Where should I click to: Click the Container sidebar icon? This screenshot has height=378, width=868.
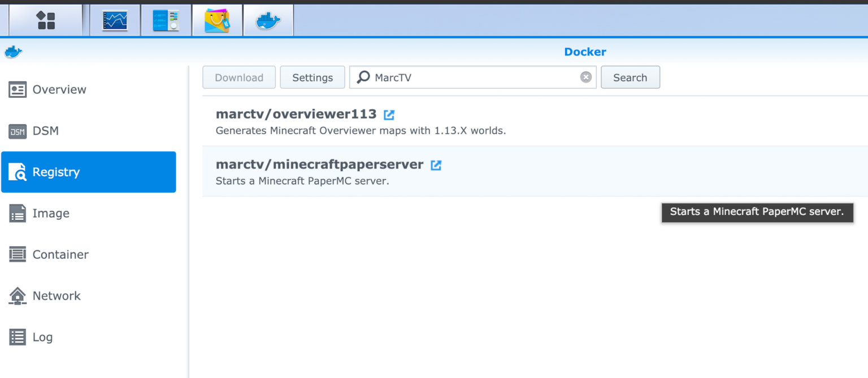(18, 254)
